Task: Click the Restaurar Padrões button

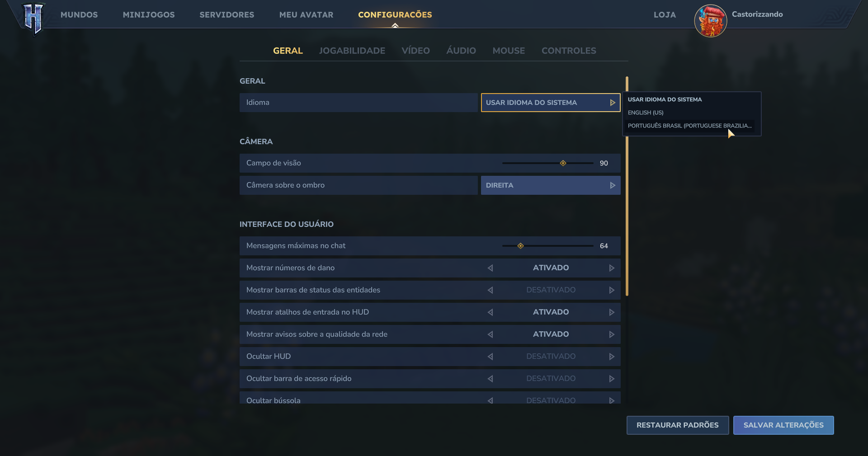Action: (677, 425)
